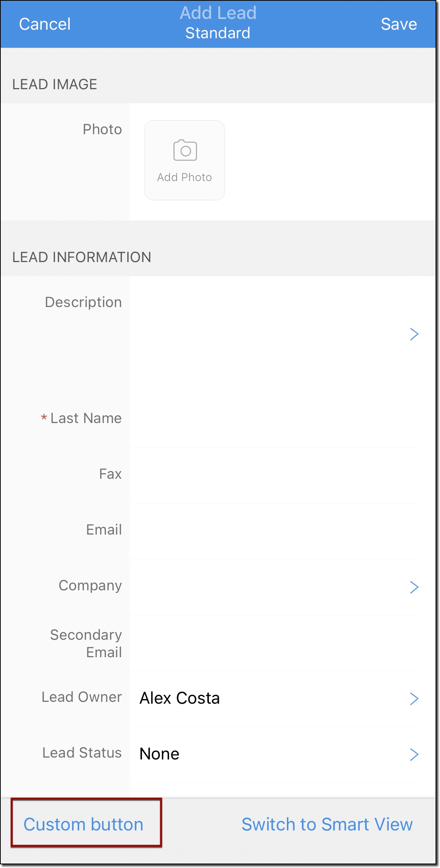Click the Email input field
Screen dimensions: 440x868
pos(274,531)
